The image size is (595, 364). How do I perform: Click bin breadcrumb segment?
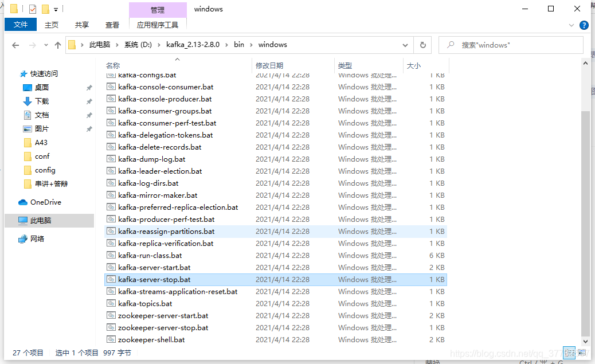(239, 45)
